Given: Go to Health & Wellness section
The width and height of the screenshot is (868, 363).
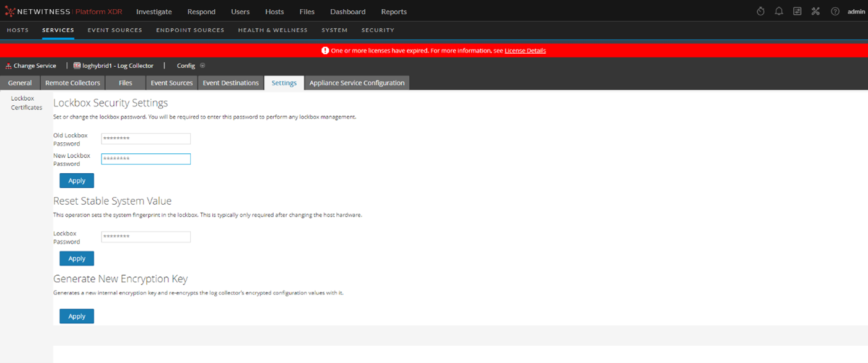Looking at the screenshot, I should (x=272, y=30).
